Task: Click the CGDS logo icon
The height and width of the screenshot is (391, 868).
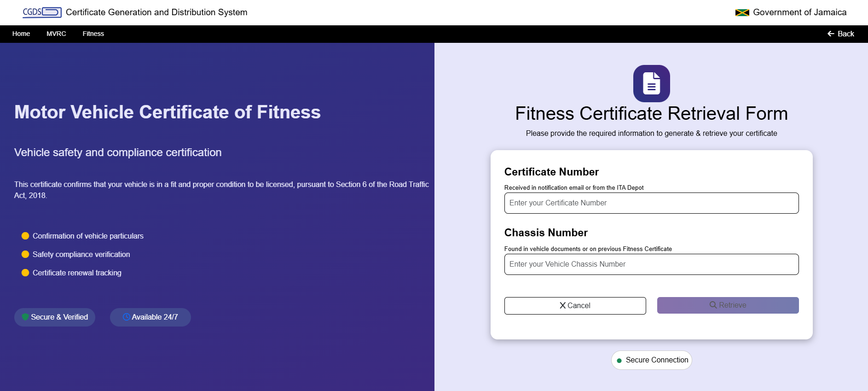Action: 42,12
